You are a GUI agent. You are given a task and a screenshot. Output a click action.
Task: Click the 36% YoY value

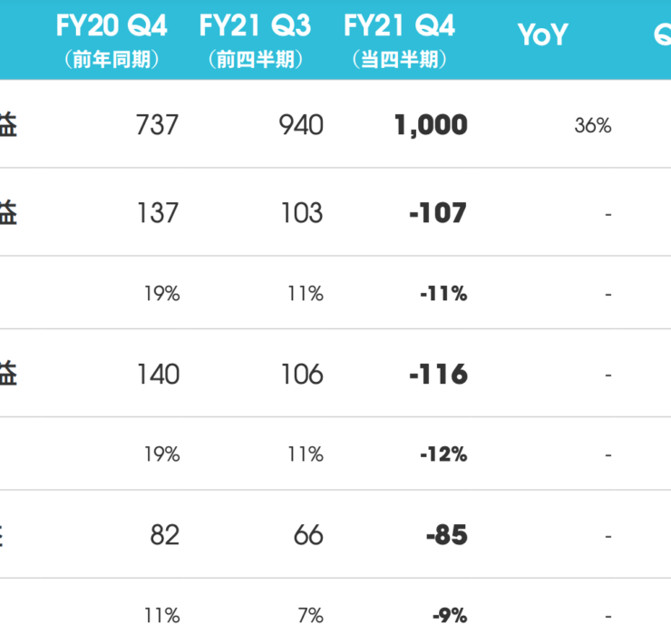592,126
